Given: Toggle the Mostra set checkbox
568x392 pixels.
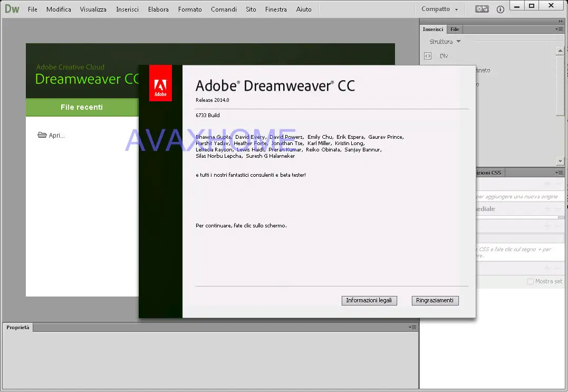Looking at the screenshot, I should 531,282.
